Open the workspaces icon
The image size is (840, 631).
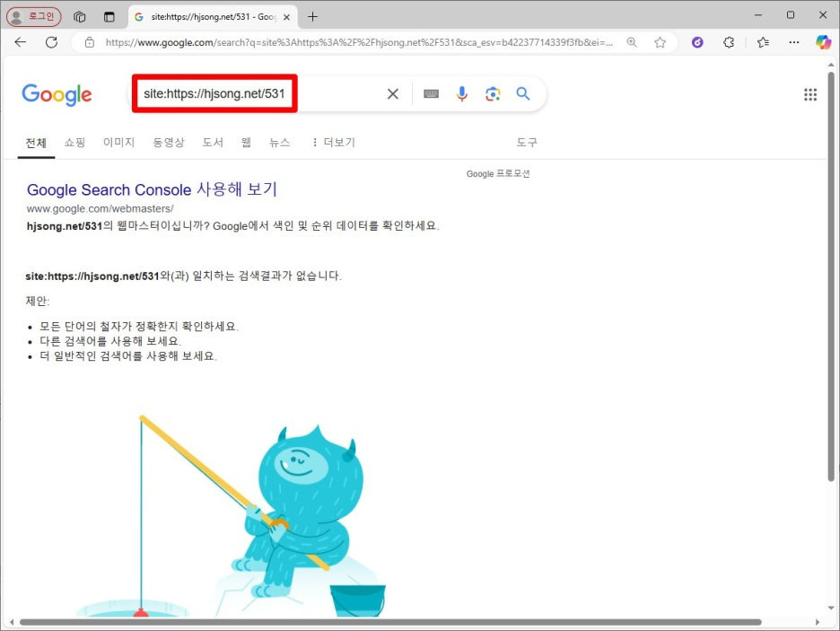point(79,16)
